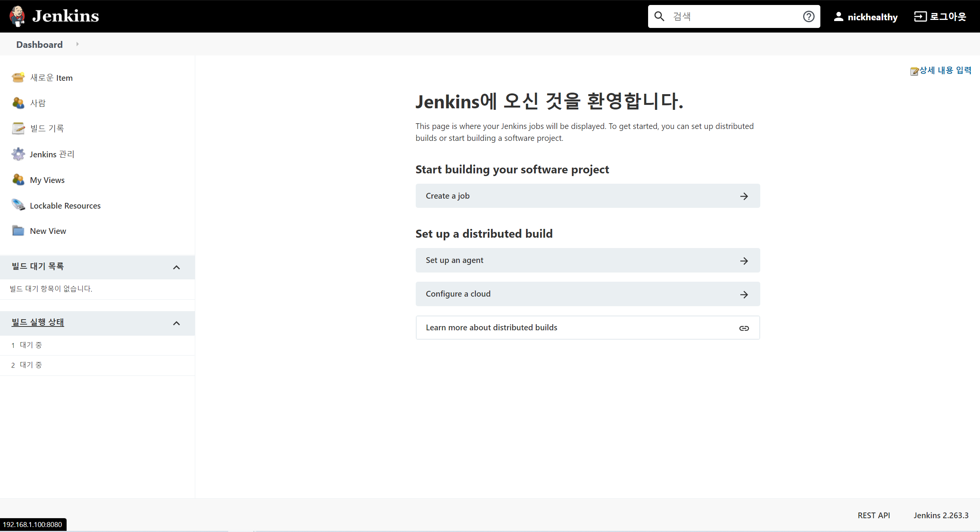
Task: Click 'Set up a distributed build' heading
Action: [x=484, y=234]
